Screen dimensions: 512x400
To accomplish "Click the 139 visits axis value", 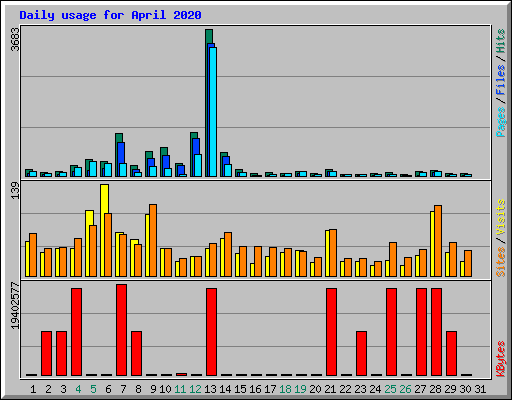I will [15, 191].
